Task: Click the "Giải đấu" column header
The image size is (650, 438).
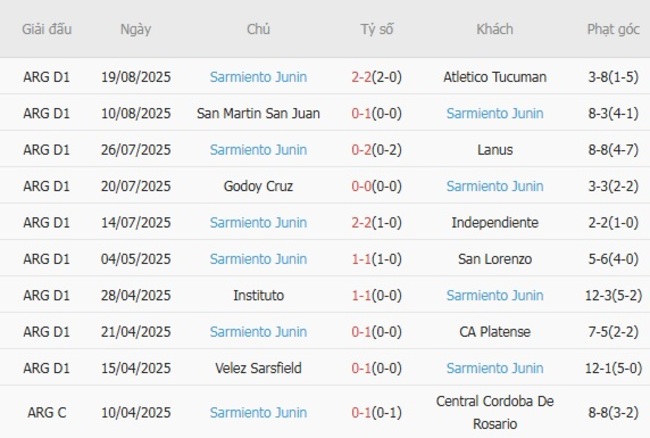Action: point(47,29)
